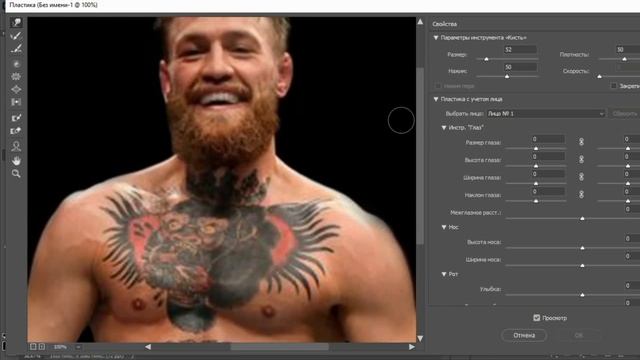Click the Отмена button
The image size is (640, 360).
[524, 335]
